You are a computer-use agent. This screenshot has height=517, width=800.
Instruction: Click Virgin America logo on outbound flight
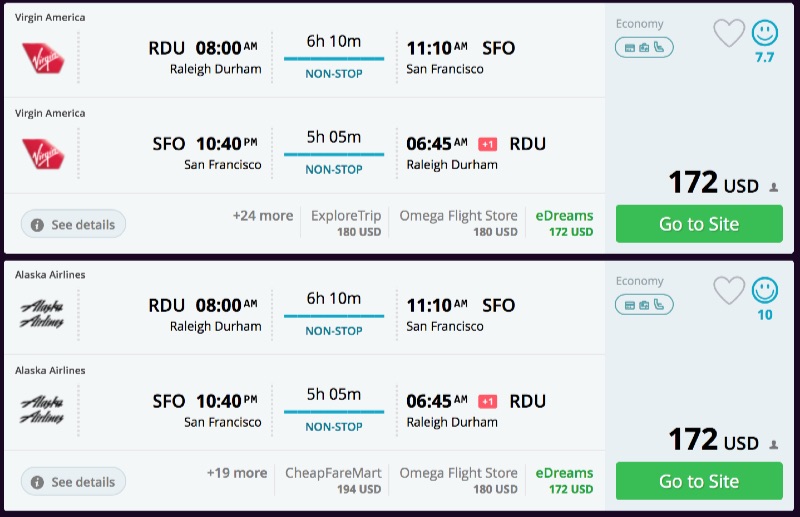(43, 57)
